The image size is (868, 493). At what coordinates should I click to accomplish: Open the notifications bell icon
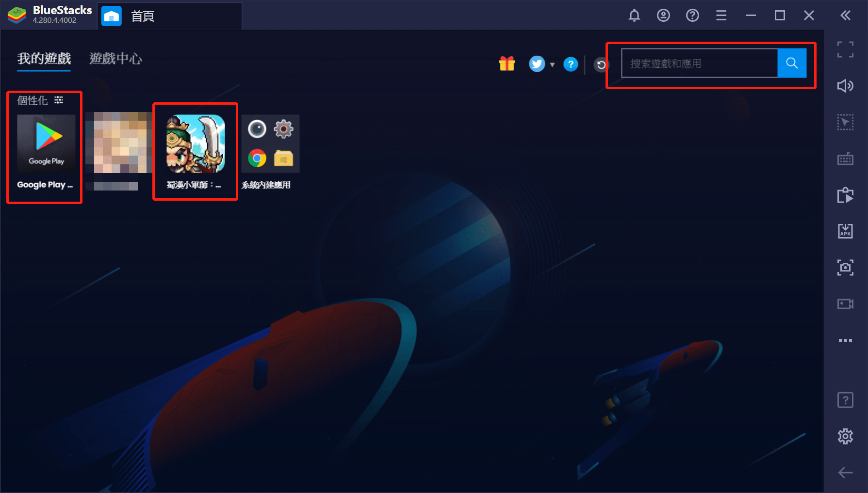[x=634, y=16]
